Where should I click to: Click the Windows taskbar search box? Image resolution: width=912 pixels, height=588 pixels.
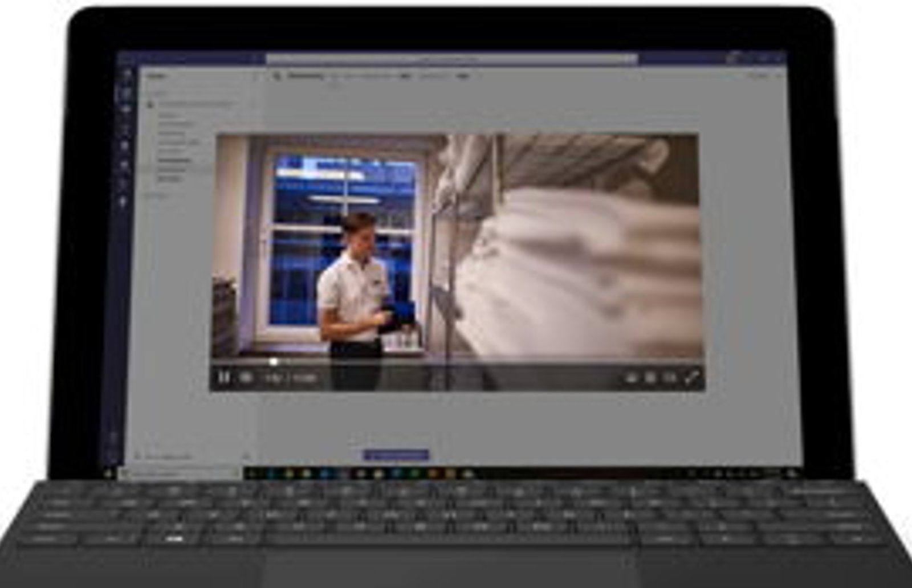(x=180, y=473)
